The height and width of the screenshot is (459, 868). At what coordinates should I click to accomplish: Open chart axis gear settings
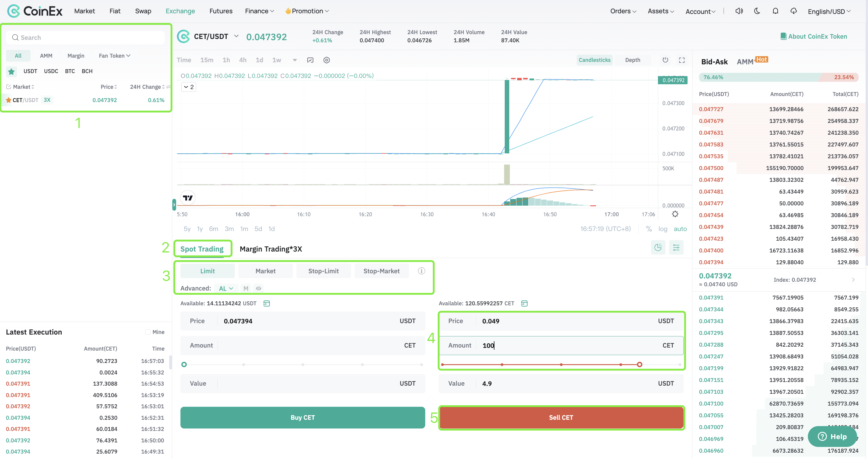[675, 214]
